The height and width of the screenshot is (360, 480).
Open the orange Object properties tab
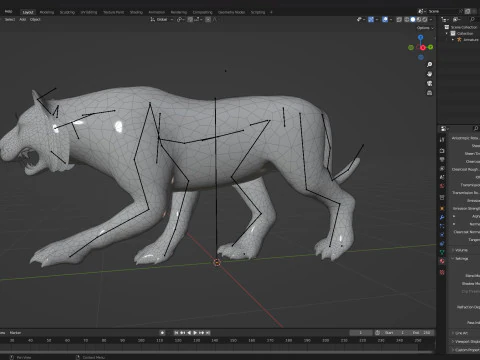coord(442,209)
